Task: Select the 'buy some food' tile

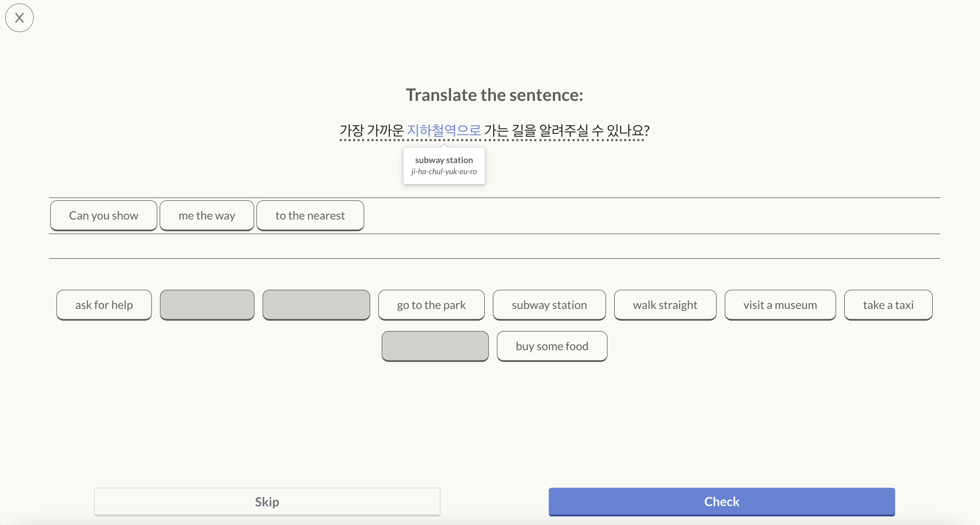Action: (552, 346)
